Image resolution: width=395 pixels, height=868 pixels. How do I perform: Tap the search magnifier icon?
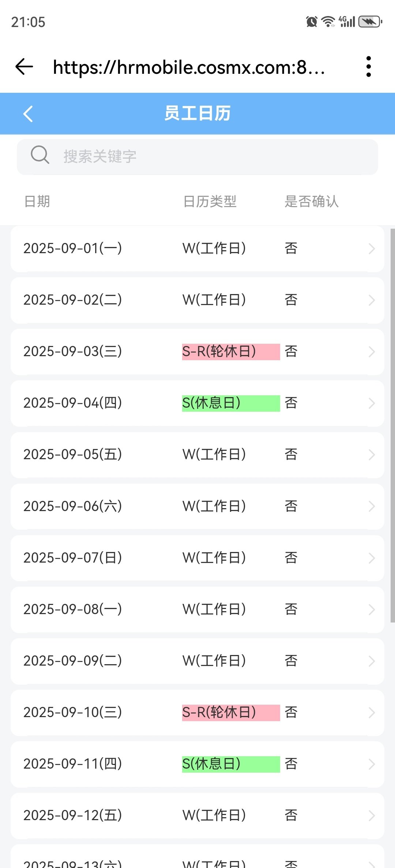coord(40,155)
